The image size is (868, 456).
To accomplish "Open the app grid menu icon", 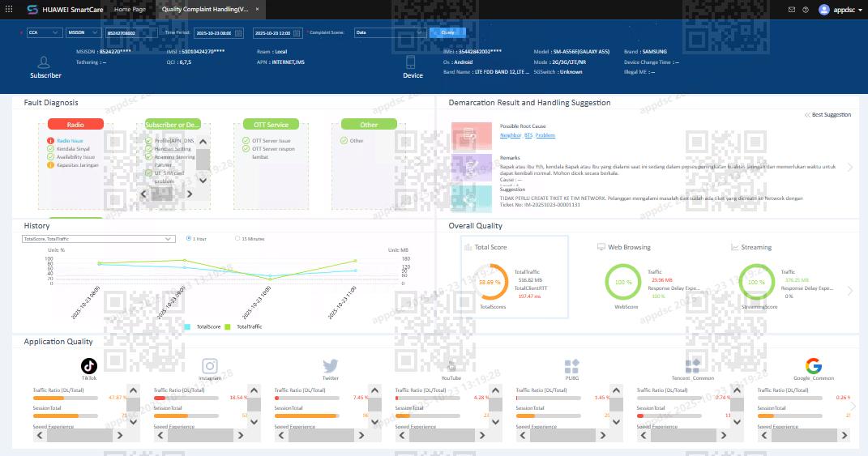I will tap(9, 10).
